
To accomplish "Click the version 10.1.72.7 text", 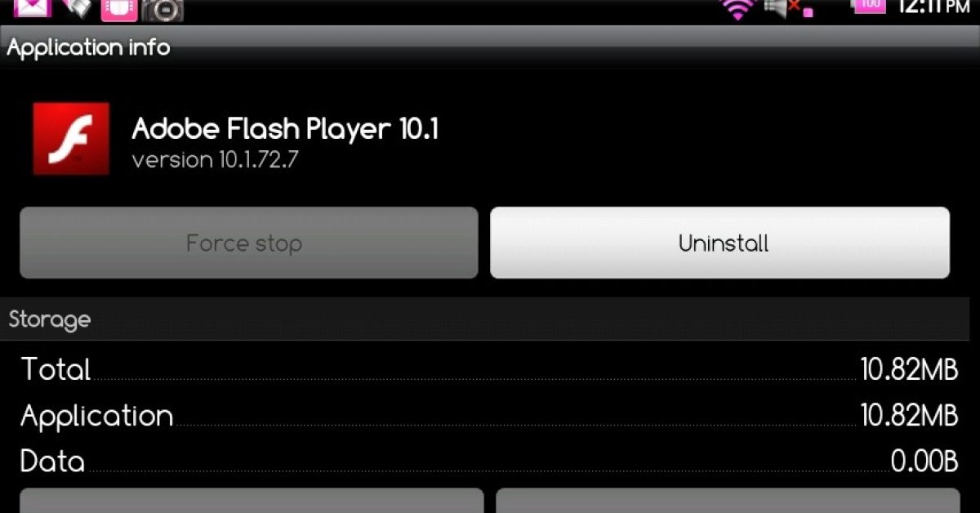I will click(x=215, y=159).
